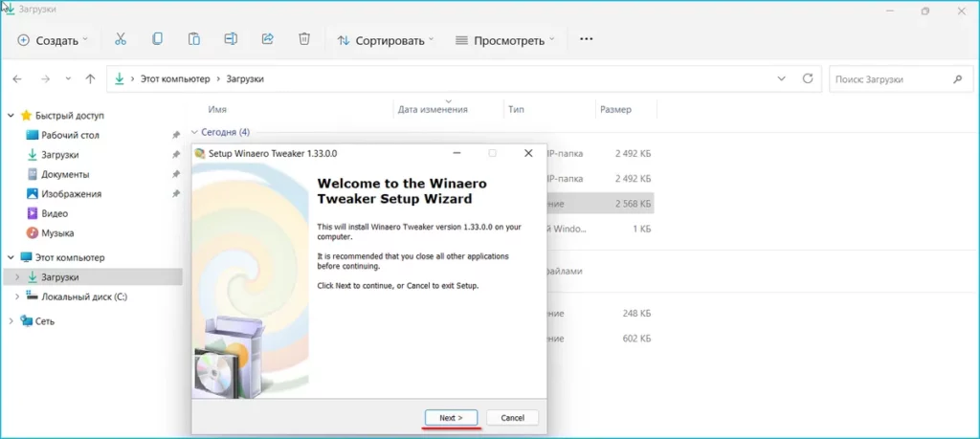This screenshot has height=439, width=980.
Task: Click the Share icon in toolbar
Action: coord(268,39)
